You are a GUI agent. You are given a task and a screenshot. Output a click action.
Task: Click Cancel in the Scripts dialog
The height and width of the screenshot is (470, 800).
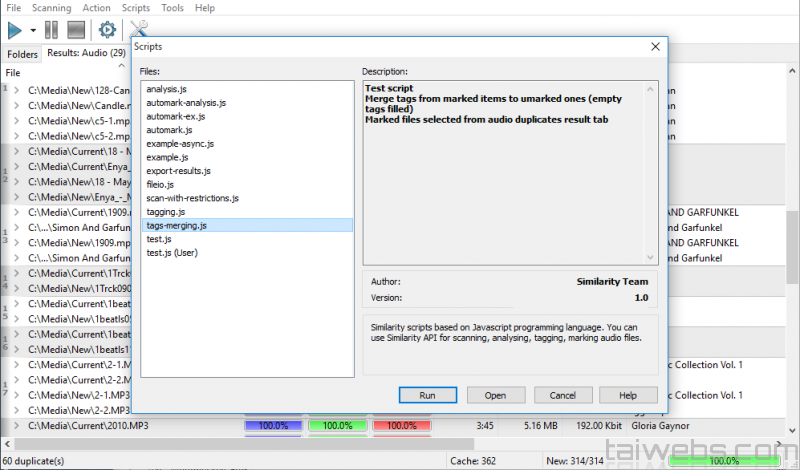coord(565,395)
